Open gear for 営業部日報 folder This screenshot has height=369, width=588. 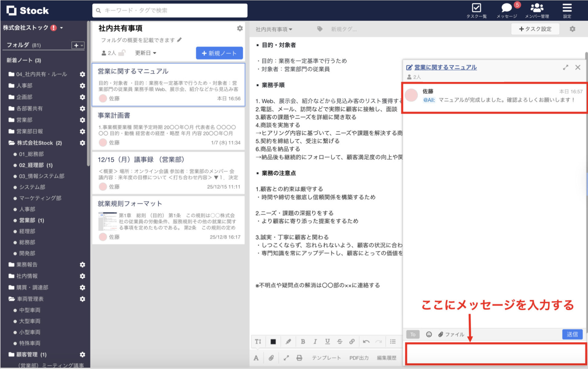pyautogui.click(x=82, y=131)
